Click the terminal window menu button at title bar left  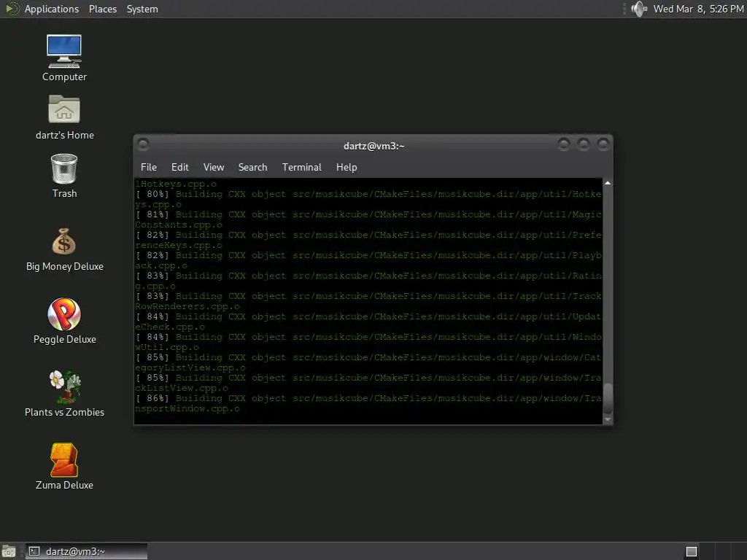[142, 144]
